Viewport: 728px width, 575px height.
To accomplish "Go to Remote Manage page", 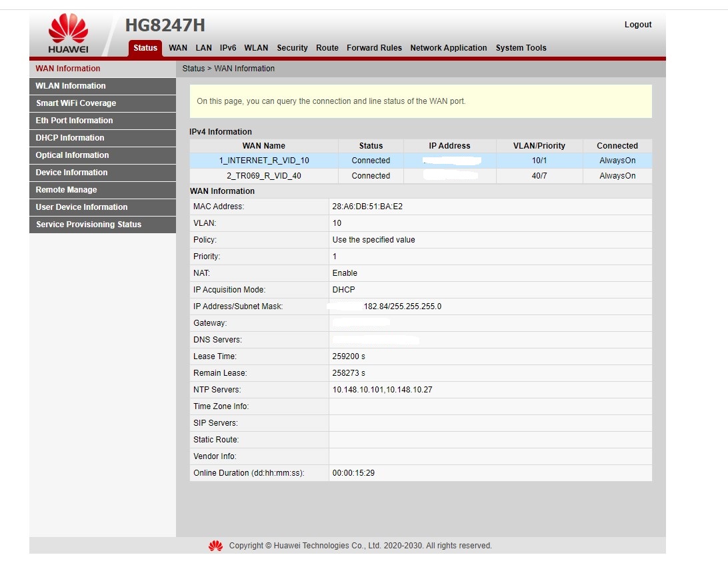I will (x=103, y=190).
